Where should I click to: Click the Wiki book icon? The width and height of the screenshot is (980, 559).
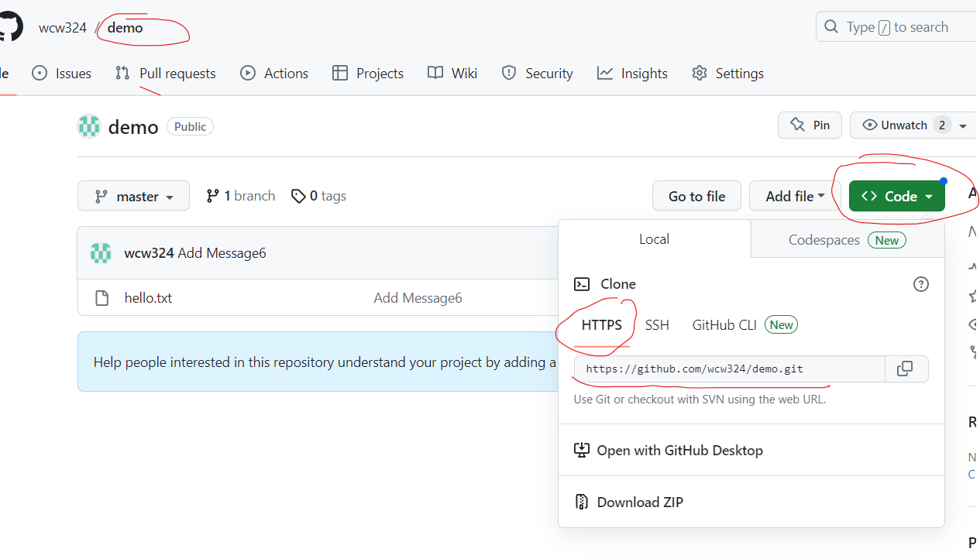tap(435, 73)
